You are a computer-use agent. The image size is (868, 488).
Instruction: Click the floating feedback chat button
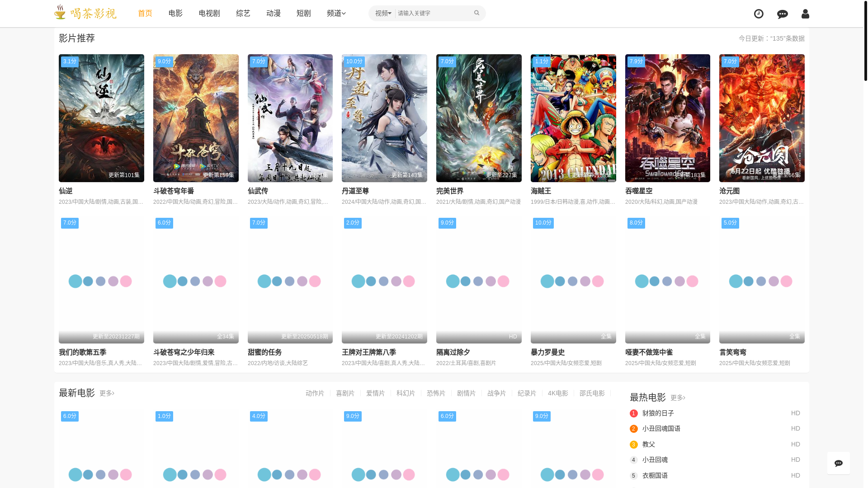(x=839, y=463)
